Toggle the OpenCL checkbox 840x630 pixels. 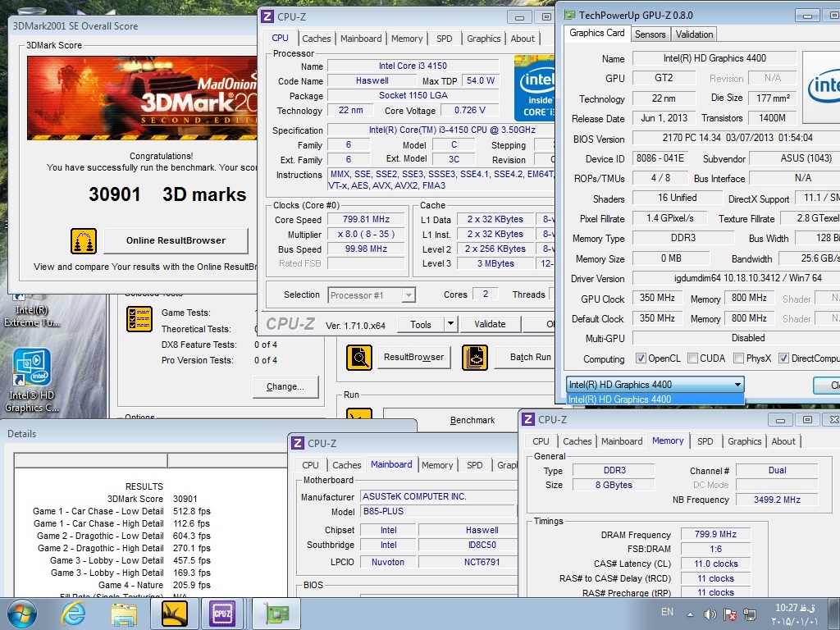641,358
